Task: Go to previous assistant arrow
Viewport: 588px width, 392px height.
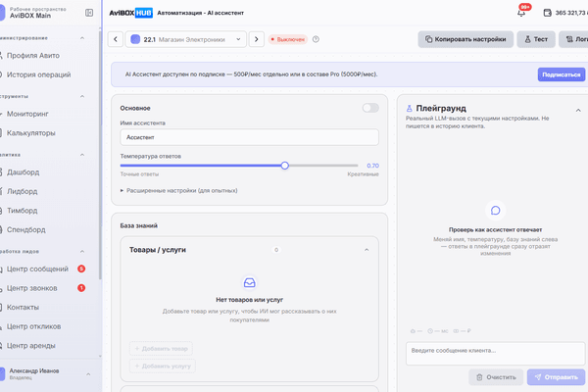Action: tap(116, 39)
